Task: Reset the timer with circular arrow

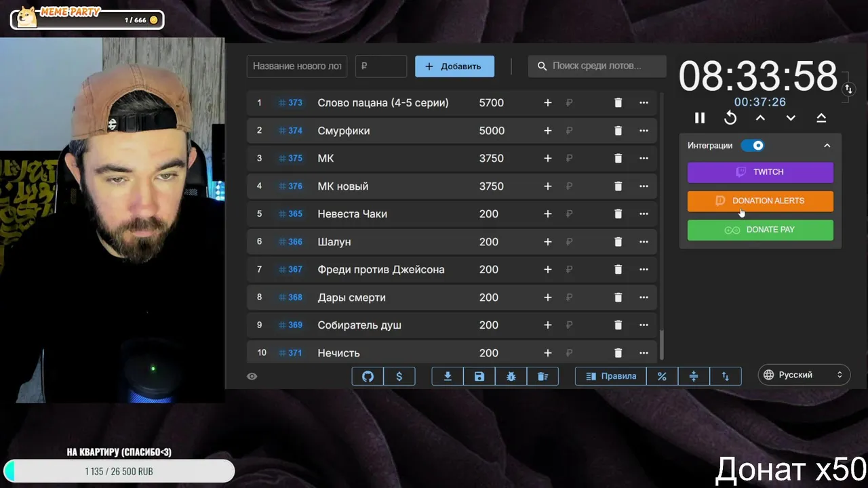Action: 730,118
